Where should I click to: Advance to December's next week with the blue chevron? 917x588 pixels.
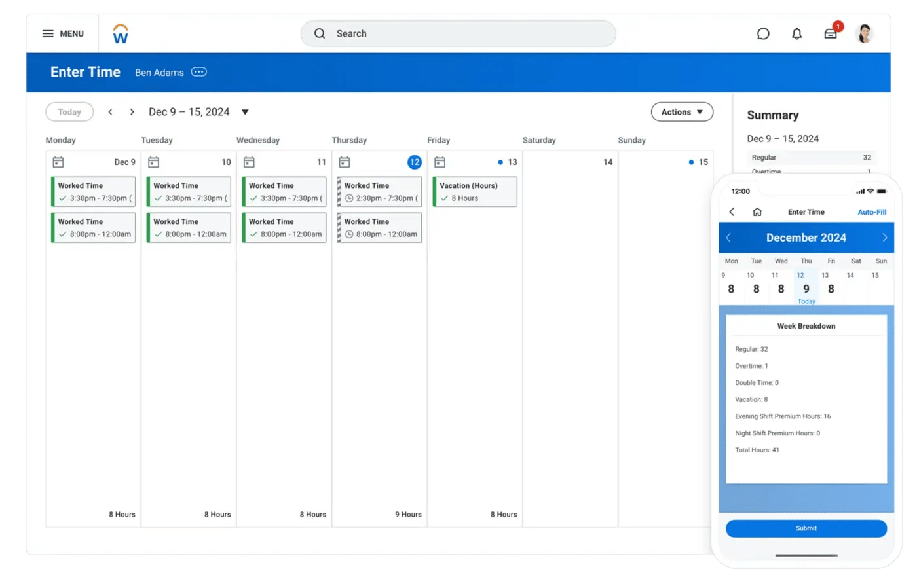click(885, 238)
